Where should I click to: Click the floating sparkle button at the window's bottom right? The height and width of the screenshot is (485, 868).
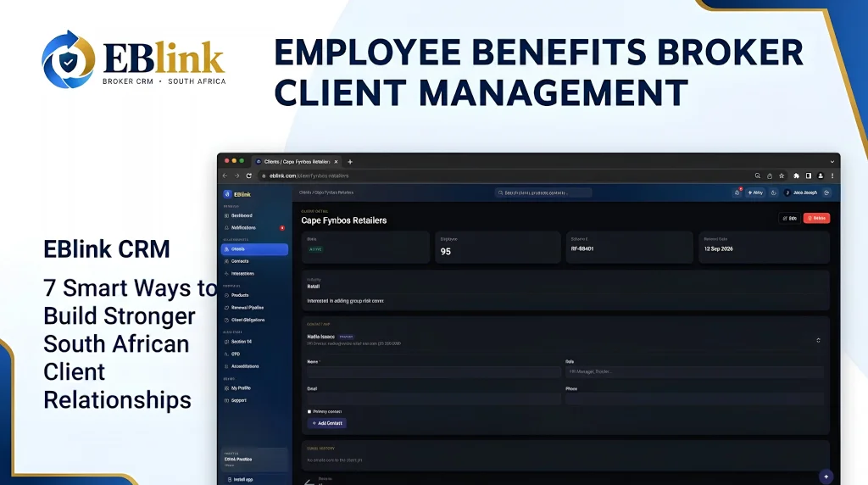point(826,477)
